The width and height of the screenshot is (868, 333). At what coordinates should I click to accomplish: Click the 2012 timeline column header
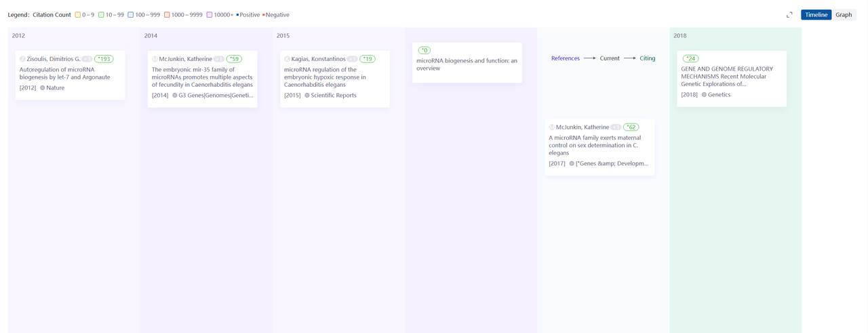[x=18, y=36]
